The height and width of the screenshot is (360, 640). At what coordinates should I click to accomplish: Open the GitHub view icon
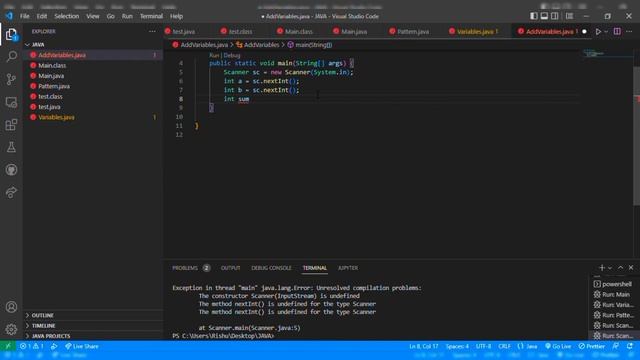click(11, 170)
